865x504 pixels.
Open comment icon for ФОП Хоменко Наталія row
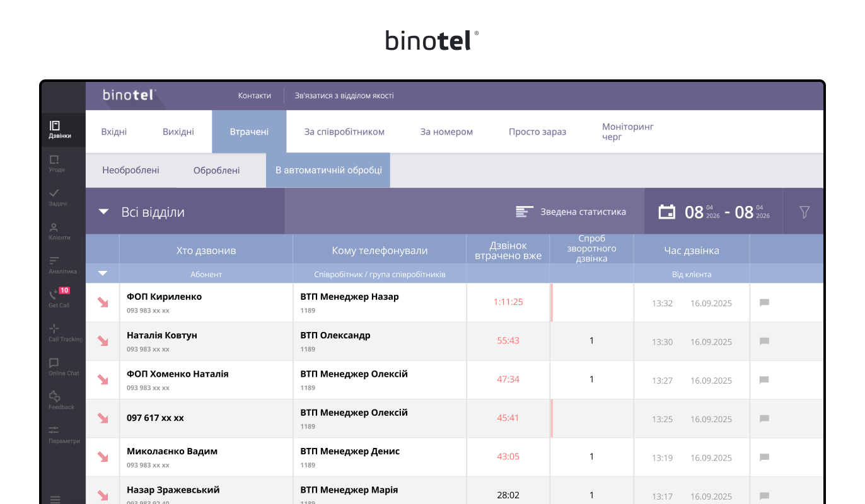point(765,381)
